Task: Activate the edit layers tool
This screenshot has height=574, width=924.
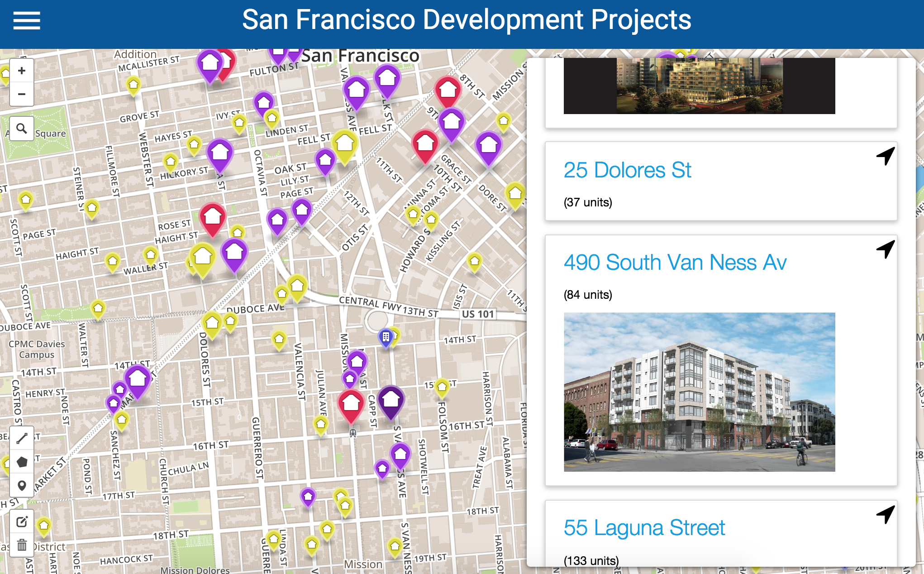Action: pyautogui.click(x=22, y=521)
